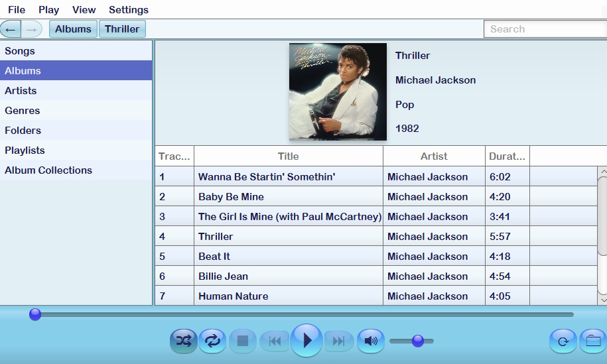Skip to next track
The width and height of the screenshot is (607, 364).
[338, 341]
